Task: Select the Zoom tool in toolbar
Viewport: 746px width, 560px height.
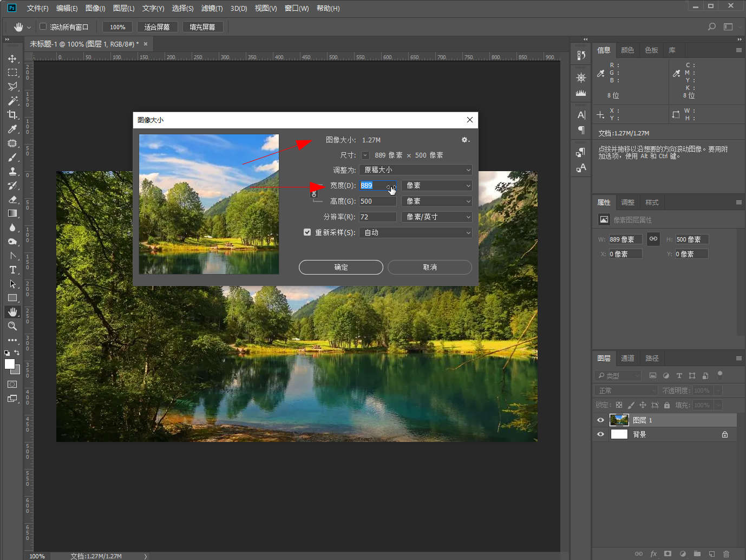Action: (x=12, y=326)
